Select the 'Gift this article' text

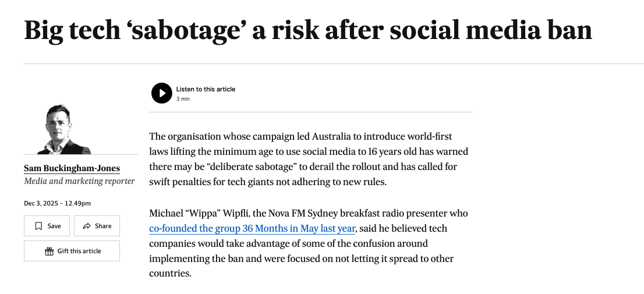tap(79, 251)
